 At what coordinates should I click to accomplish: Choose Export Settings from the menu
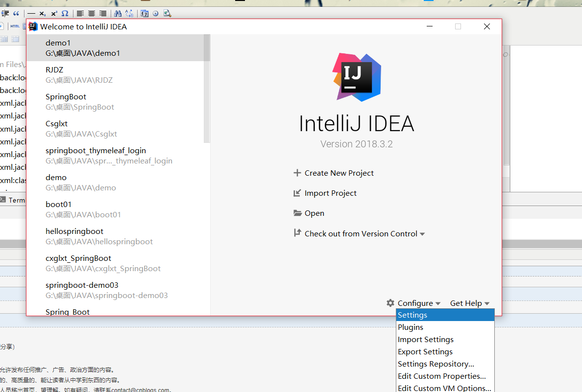point(445,351)
